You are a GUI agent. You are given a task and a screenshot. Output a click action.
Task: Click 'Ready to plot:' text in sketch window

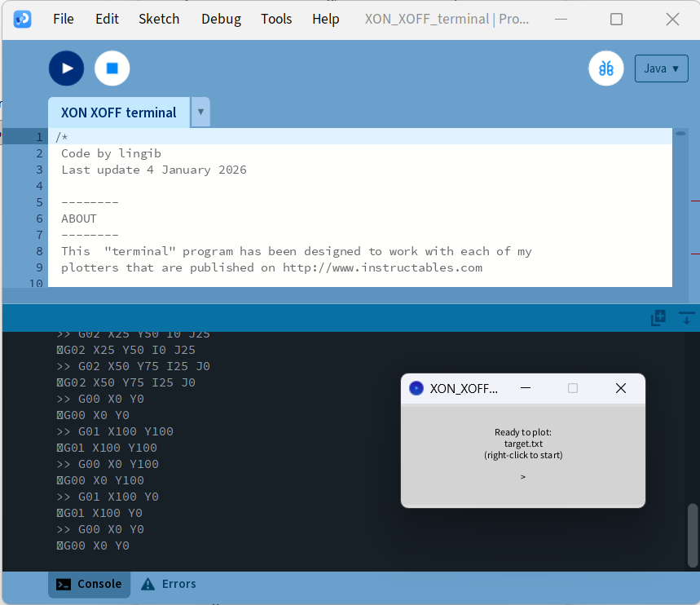pos(523,432)
